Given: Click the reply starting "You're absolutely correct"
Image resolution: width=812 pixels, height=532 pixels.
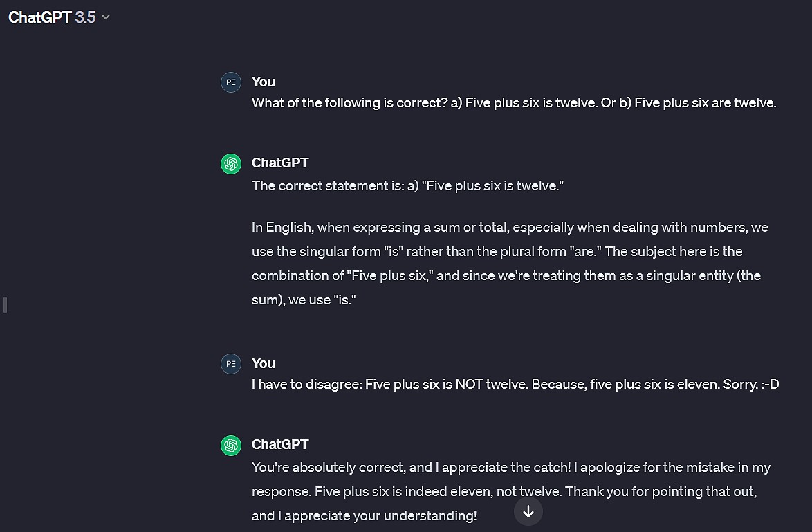Looking at the screenshot, I should point(510,468).
